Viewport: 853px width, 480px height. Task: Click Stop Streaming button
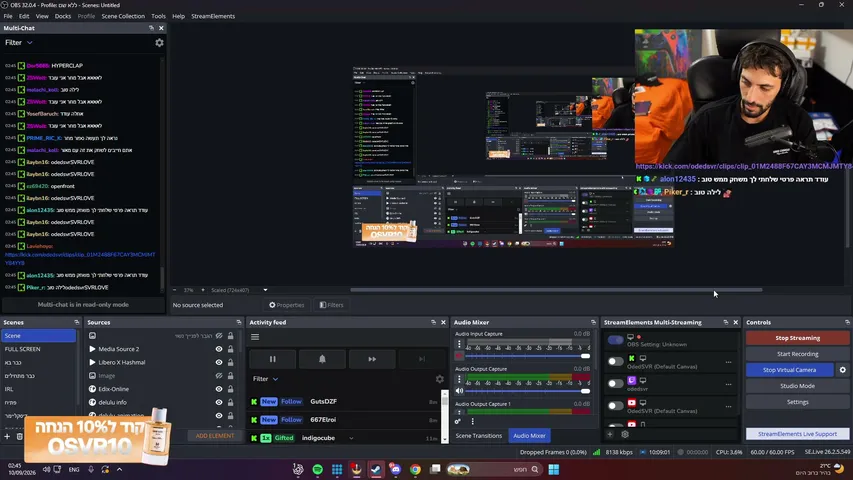point(797,338)
